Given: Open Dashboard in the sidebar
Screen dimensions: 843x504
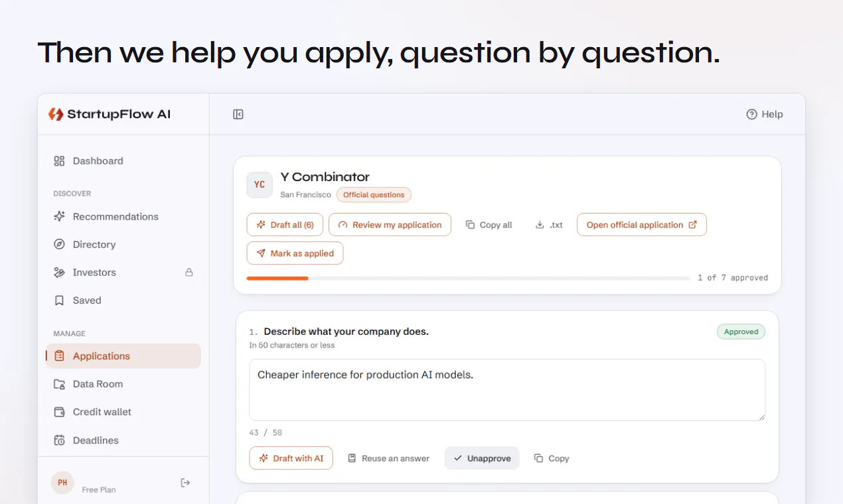Looking at the screenshot, I should 123,161.
